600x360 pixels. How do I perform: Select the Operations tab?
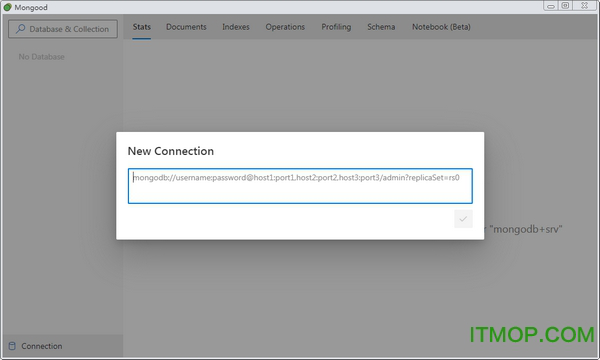pos(285,27)
